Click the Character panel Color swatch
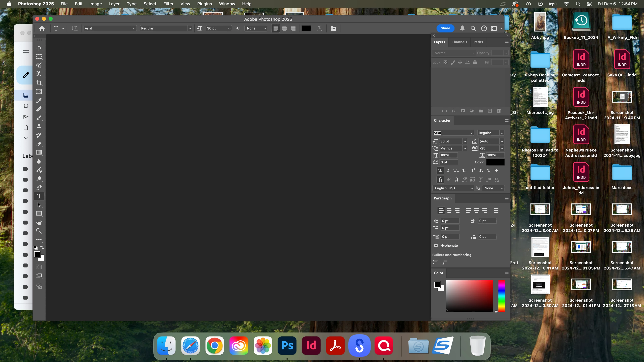This screenshot has width=644, height=362. [x=495, y=162]
